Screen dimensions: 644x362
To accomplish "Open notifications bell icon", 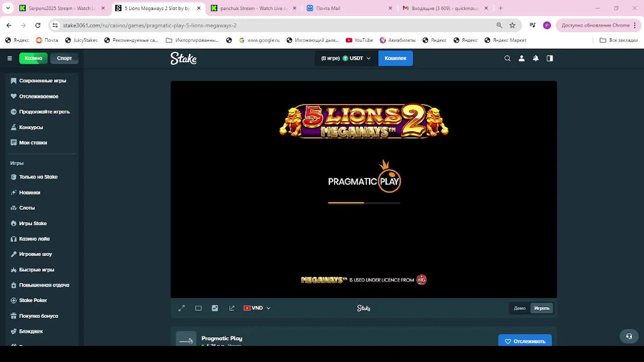I will click(536, 58).
